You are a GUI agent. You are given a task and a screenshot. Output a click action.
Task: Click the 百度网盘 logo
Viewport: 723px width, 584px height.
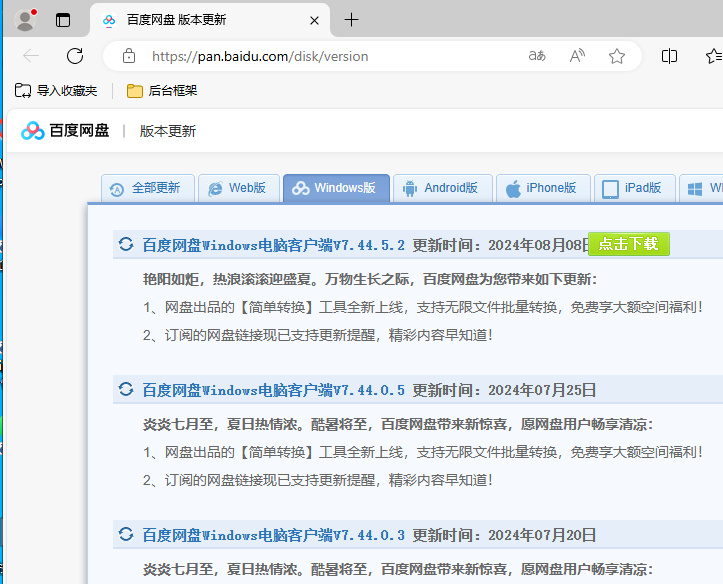[x=65, y=131]
